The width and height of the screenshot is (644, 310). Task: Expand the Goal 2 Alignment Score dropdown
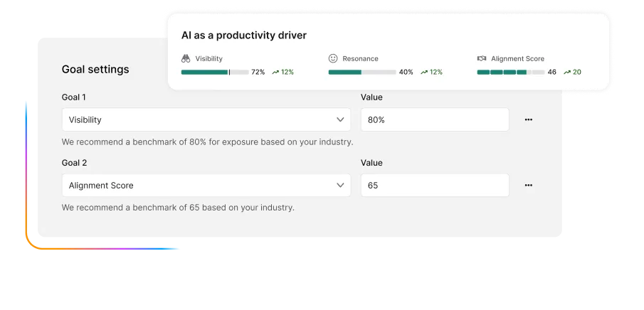point(206,185)
